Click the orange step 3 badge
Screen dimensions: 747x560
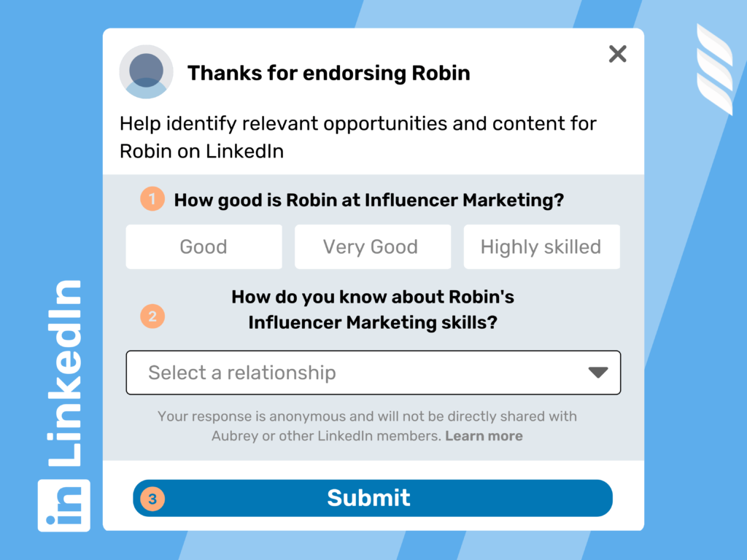pos(151,498)
